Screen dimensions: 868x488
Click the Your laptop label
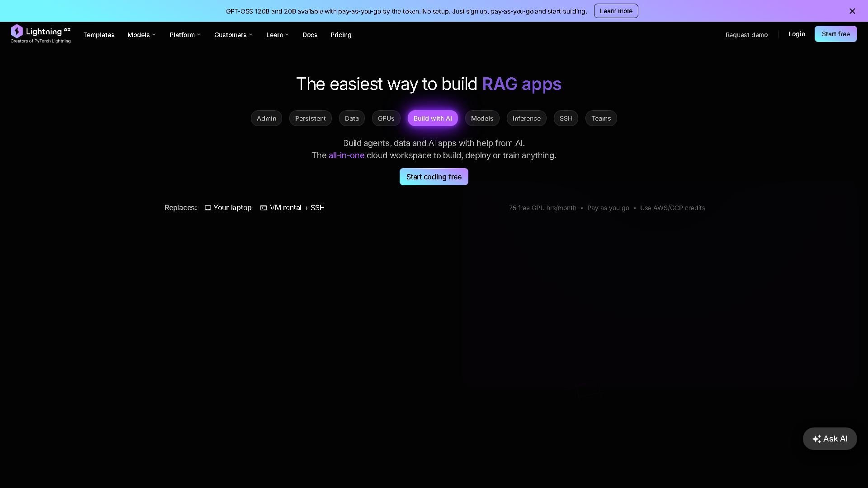(232, 208)
